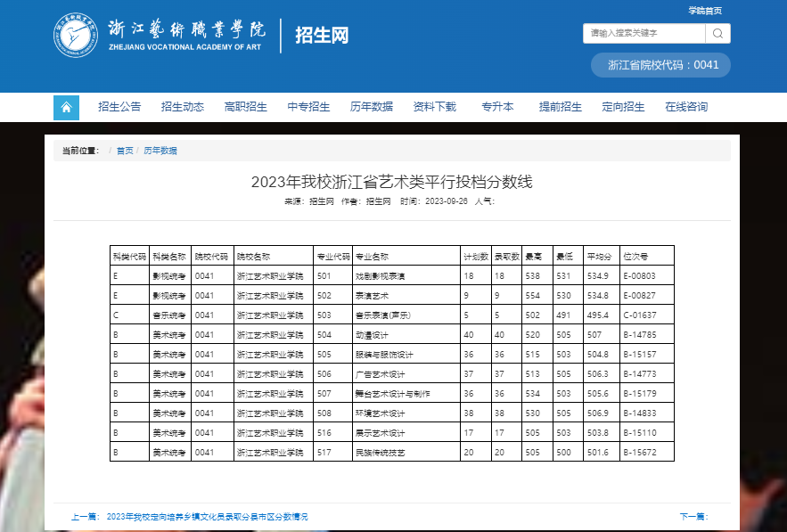
Task: Click the article title 2023年我校浙江省艺术类平行投档分数线
Action: [x=391, y=182]
